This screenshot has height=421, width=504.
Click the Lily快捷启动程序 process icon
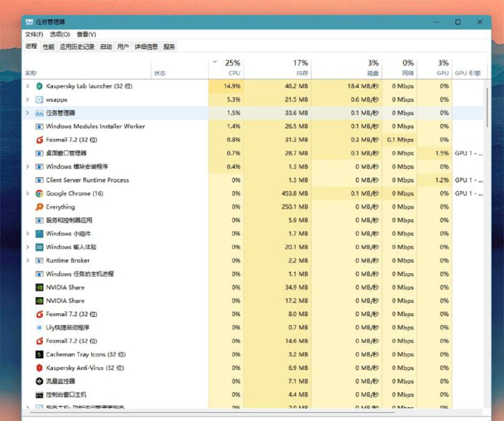click(x=39, y=328)
